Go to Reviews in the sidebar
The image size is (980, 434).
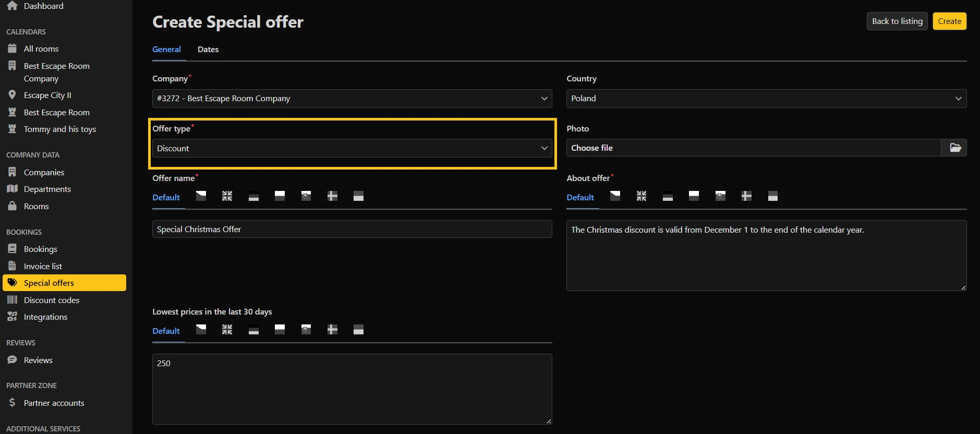tap(38, 360)
